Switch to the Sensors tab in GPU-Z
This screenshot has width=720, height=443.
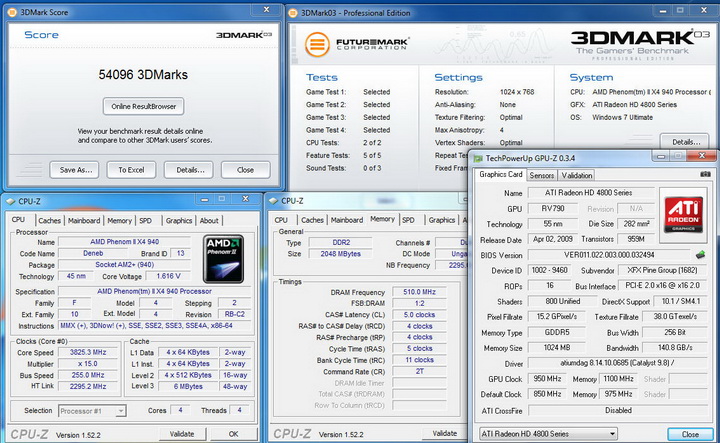tap(542, 175)
